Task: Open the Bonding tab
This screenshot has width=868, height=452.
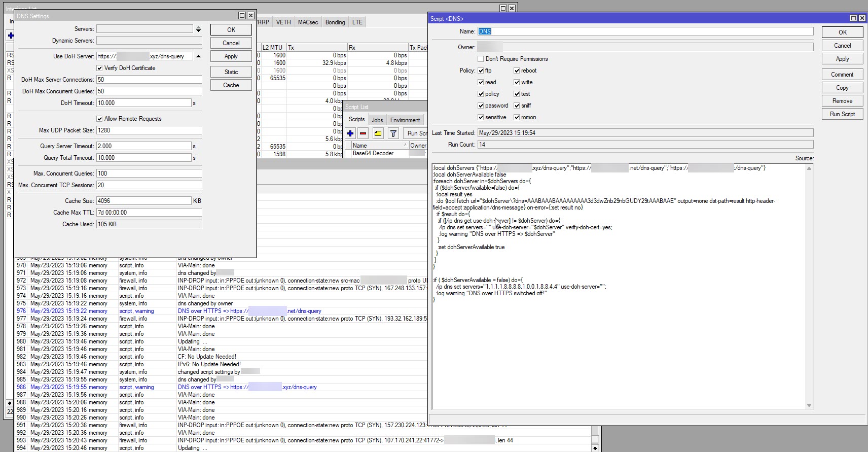Action: pyautogui.click(x=335, y=22)
